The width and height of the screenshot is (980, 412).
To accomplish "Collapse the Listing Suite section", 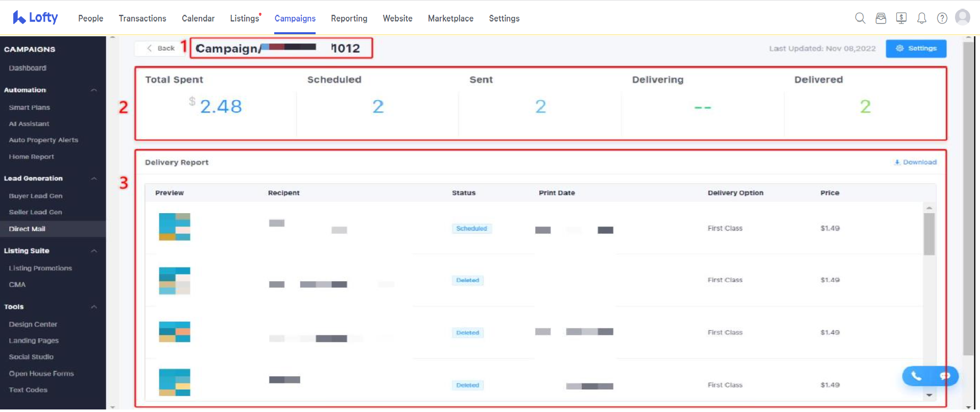I will (x=94, y=251).
